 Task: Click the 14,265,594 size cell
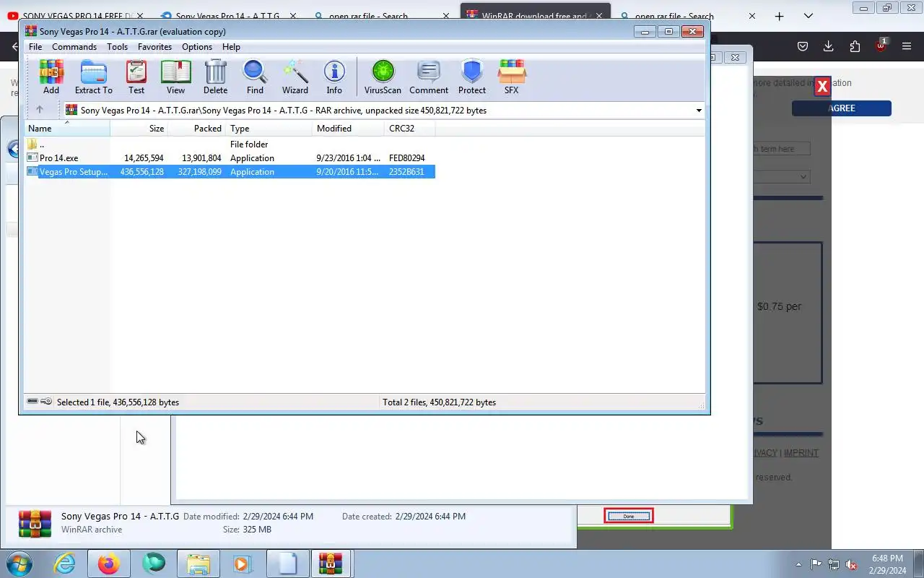point(144,158)
